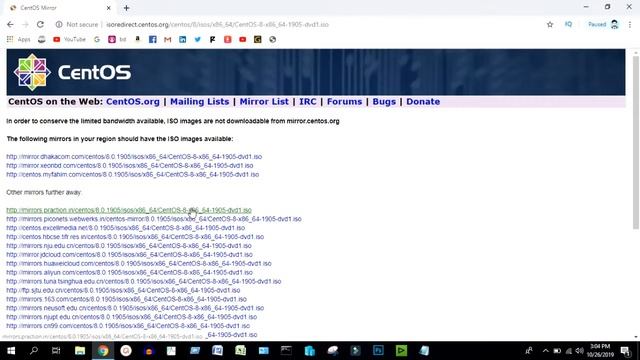Open the CentOS.org link
The image size is (640, 360).
tap(133, 102)
